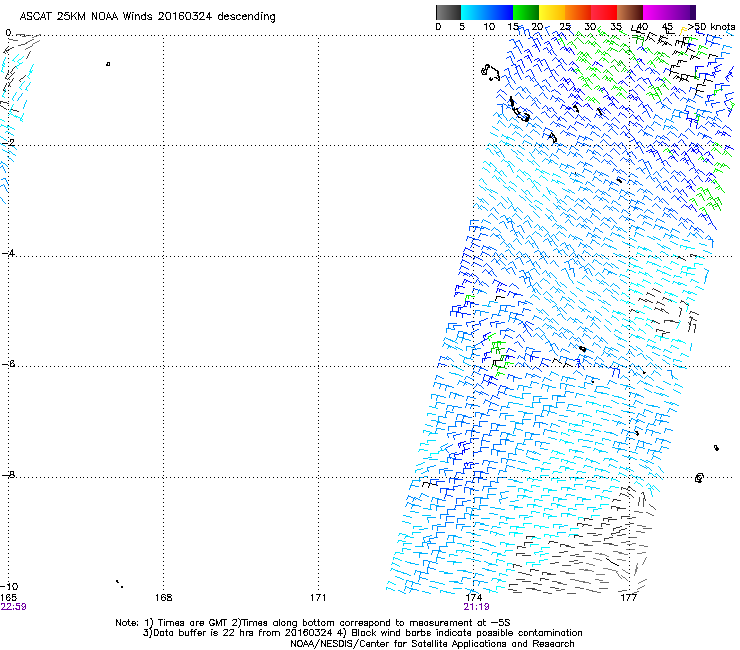
Task: Click the cyan-blue 5-15 knot legend swatch
Action: (487, 12)
